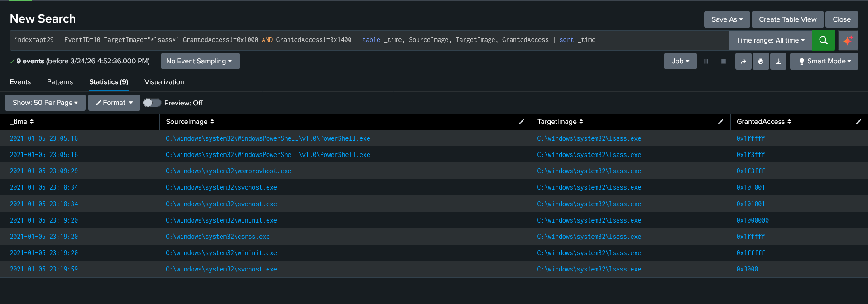Open the AI assistant sparkle icon
The image size is (868, 304).
pyautogui.click(x=848, y=40)
